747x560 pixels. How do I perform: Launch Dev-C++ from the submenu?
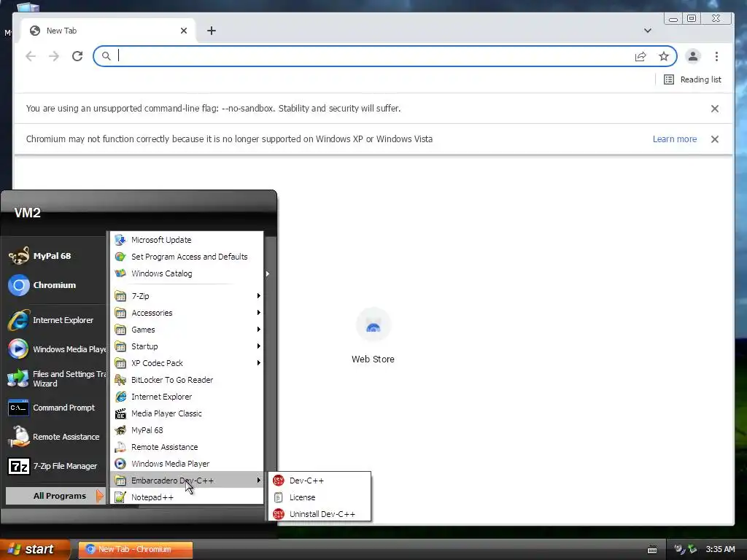pos(320,481)
